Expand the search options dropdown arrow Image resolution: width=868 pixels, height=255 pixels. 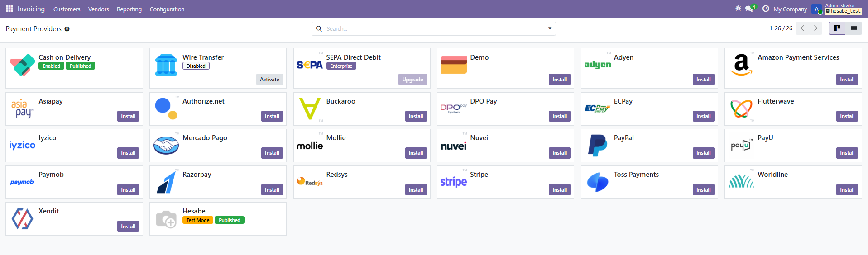(x=550, y=28)
